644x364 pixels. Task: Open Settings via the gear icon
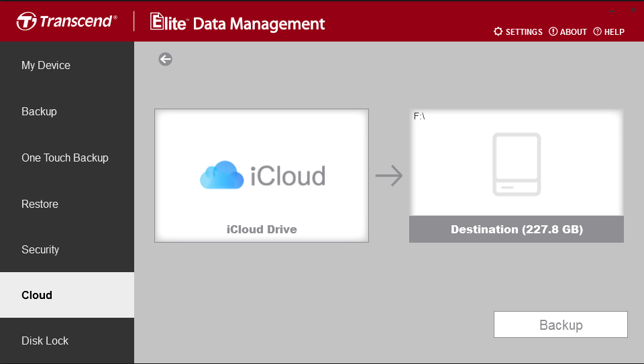pyautogui.click(x=498, y=32)
